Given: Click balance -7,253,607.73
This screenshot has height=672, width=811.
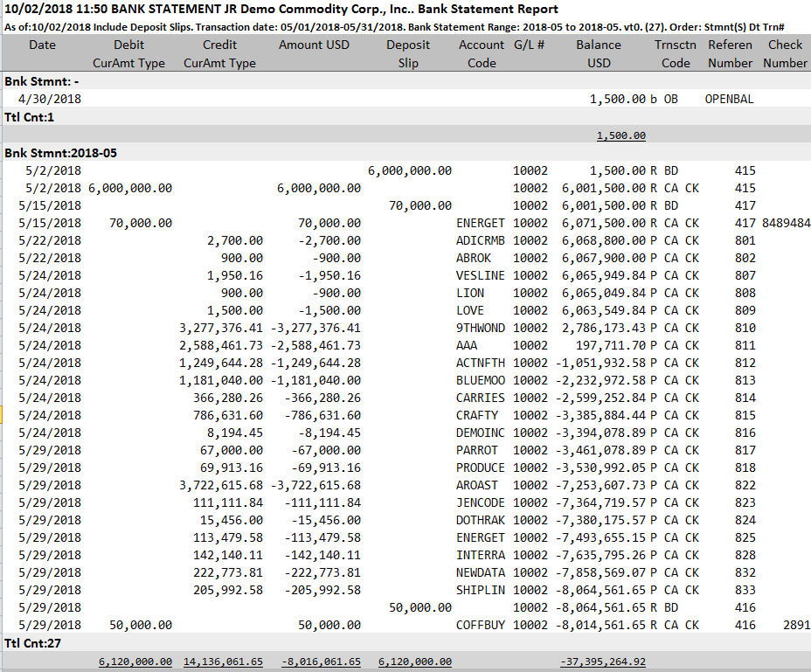Looking at the screenshot, I should pos(600,486).
